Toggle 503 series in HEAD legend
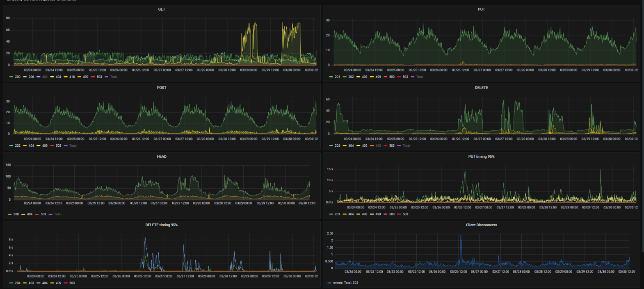Viewport: 644px width, 289px height. click(x=43, y=214)
